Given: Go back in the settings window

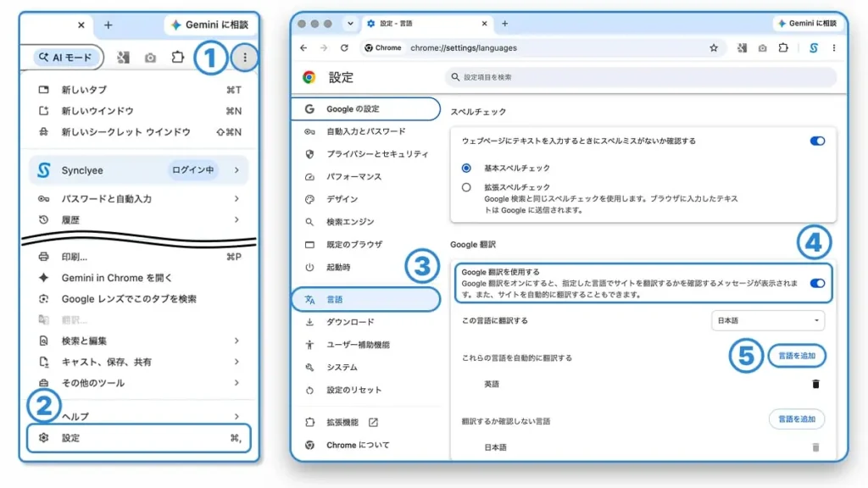Looking at the screenshot, I should coord(303,48).
